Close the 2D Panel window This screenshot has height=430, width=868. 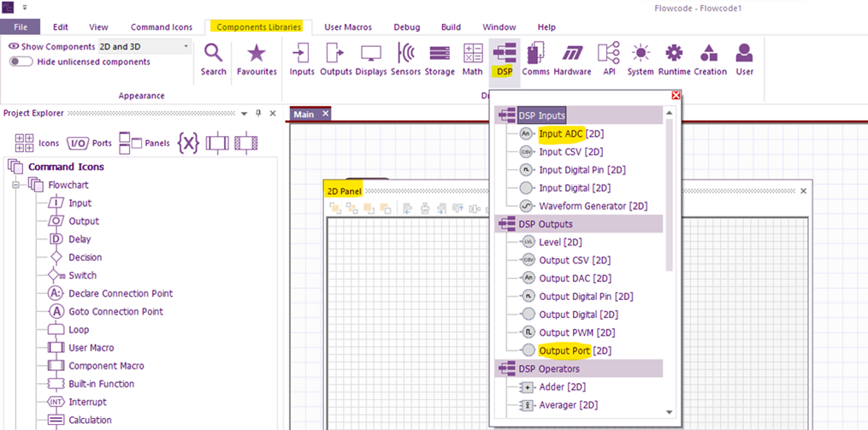pyautogui.click(x=804, y=191)
